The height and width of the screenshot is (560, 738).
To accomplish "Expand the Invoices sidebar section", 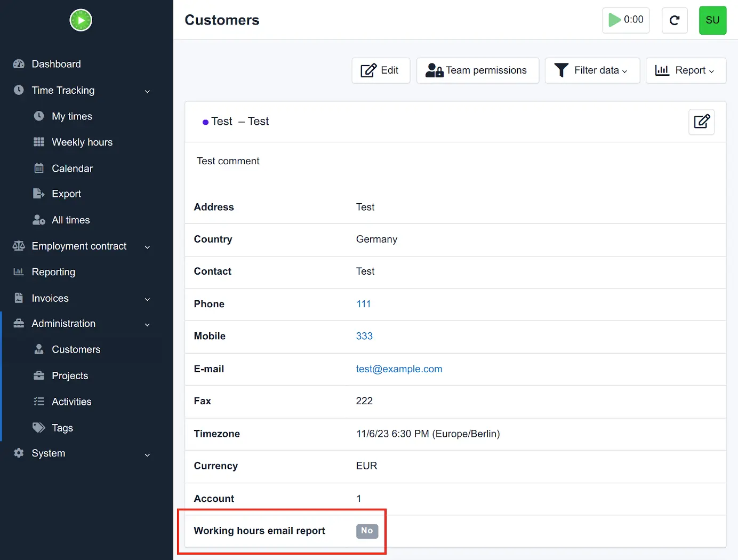I will coord(147,299).
